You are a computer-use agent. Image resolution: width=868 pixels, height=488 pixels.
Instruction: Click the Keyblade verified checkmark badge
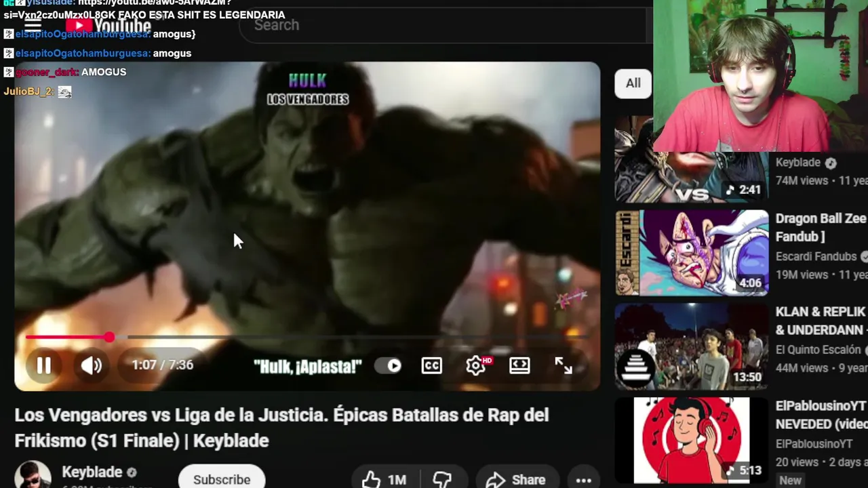click(x=132, y=472)
